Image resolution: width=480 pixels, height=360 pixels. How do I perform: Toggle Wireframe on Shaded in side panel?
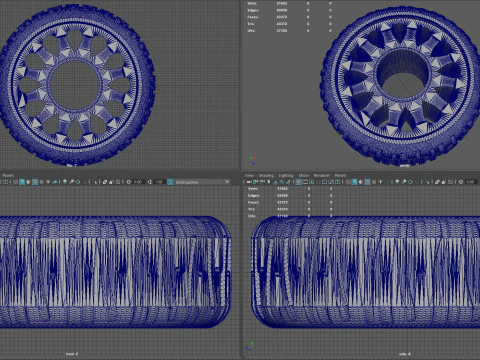(367, 182)
